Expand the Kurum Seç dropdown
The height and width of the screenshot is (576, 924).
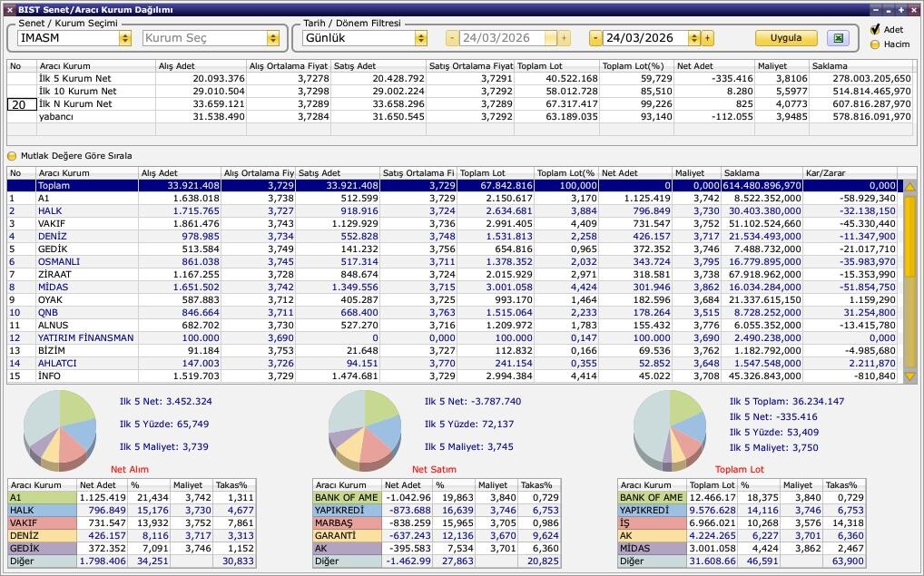272,38
